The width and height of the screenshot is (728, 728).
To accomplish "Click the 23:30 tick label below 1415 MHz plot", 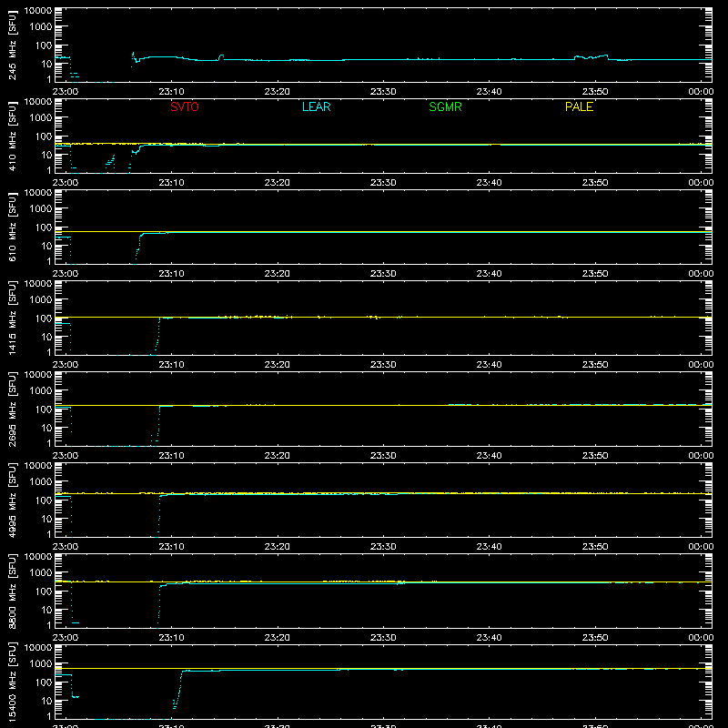I will click(x=383, y=365).
